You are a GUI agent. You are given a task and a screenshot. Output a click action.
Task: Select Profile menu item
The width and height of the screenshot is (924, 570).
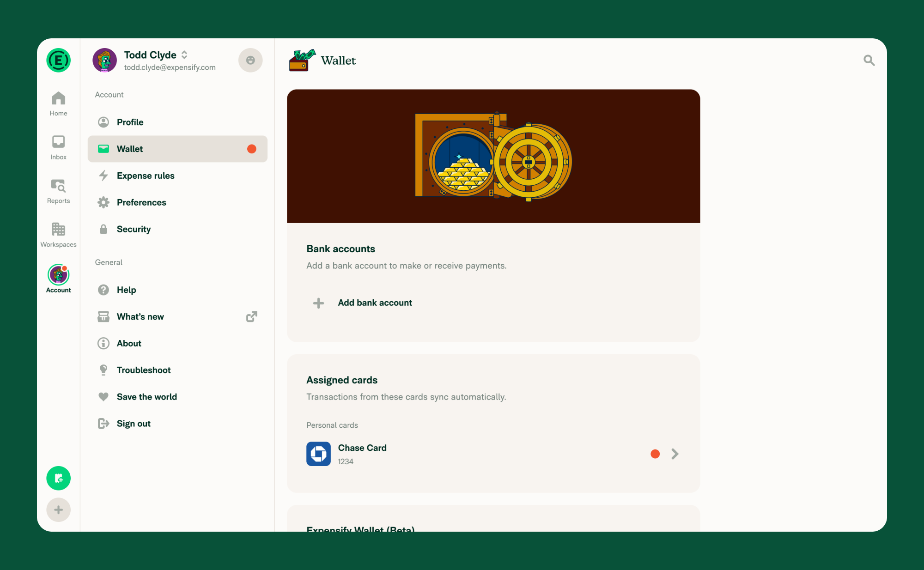tap(177, 122)
